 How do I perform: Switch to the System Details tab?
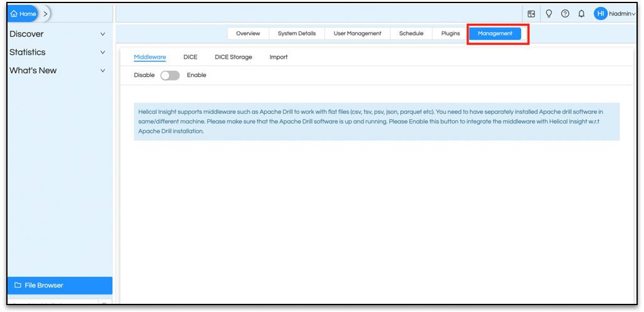[296, 34]
